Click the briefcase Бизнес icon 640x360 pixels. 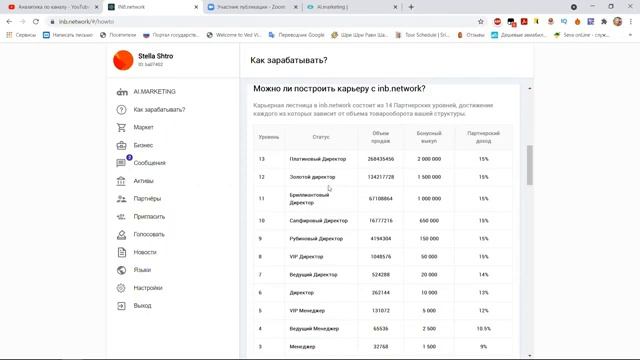tap(121, 145)
